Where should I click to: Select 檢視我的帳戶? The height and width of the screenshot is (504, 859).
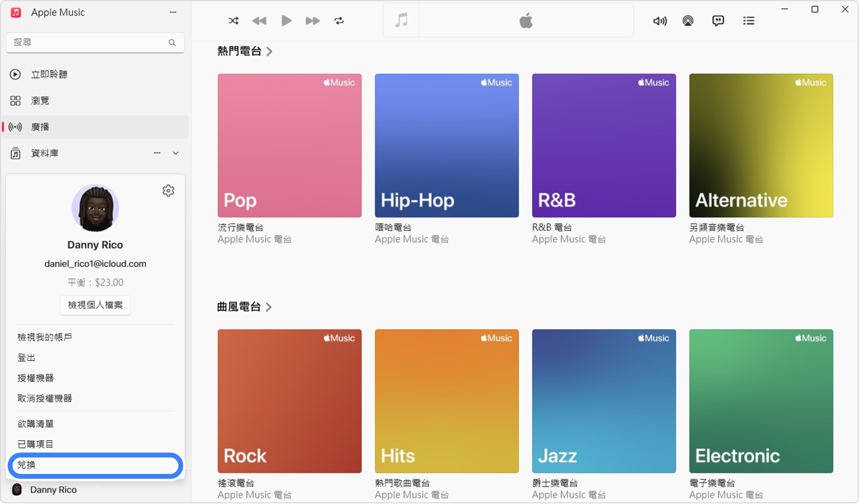click(45, 337)
